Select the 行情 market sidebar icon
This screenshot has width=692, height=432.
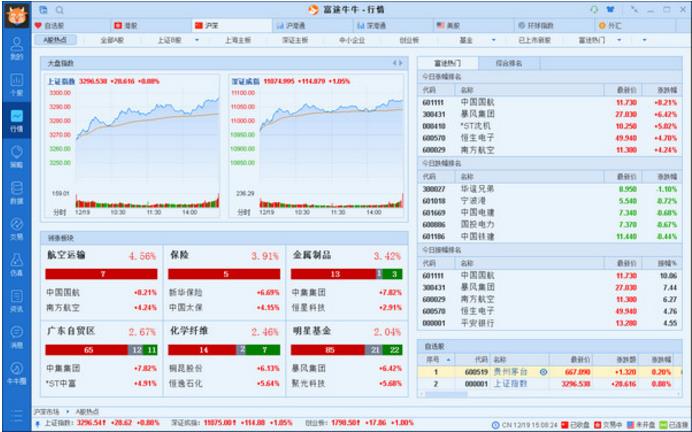tap(16, 121)
